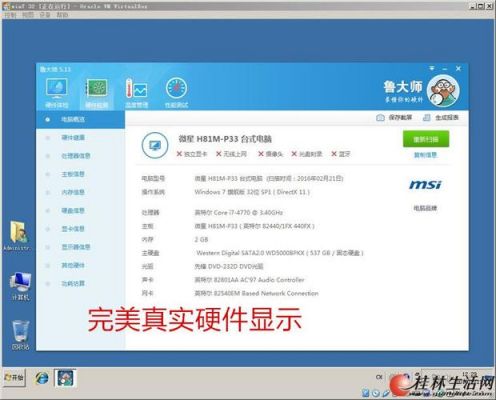Viewport: 496px width, 400px height.
Task: Click the MSI brand logo
Action: coord(425,184)
